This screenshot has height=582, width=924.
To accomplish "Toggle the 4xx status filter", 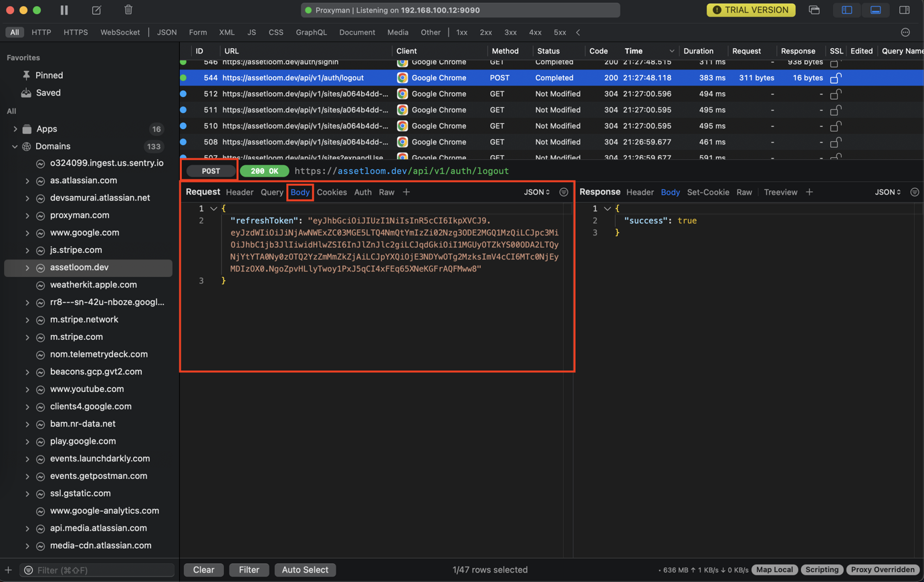I will pos(536,32).
